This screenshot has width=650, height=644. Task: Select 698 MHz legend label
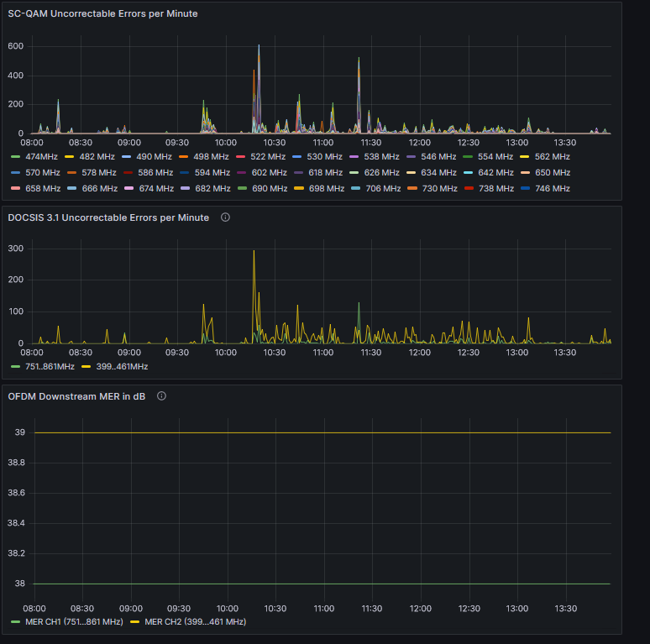327,189
